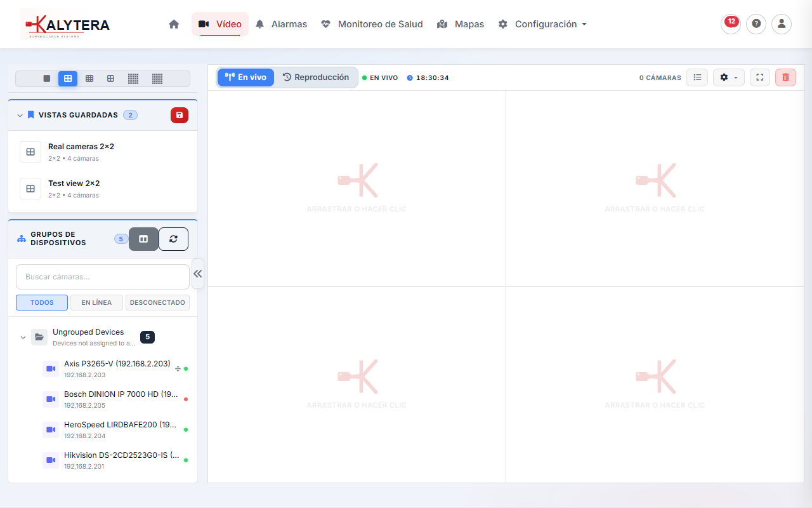Select the Hikvision DS-2CD2523G0-IS camera

click(x=115, y=460)
